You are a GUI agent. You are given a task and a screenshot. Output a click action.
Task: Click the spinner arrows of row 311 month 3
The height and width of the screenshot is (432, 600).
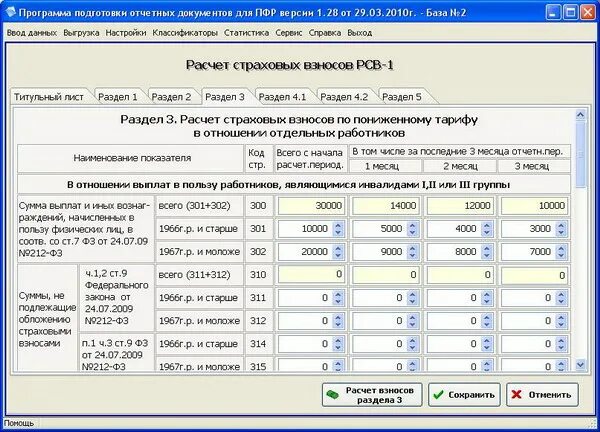(x=561, y=298)
